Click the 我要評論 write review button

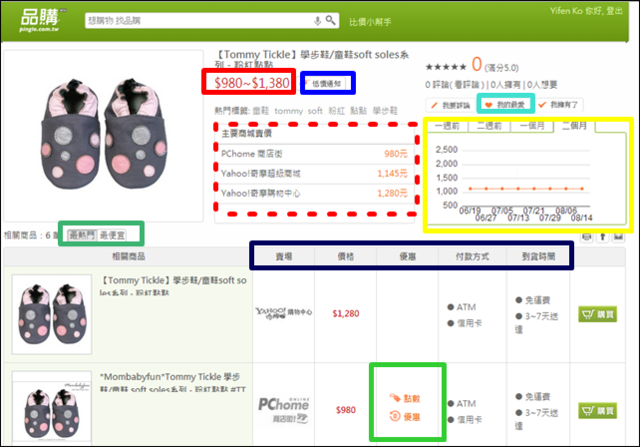(451, 105)
